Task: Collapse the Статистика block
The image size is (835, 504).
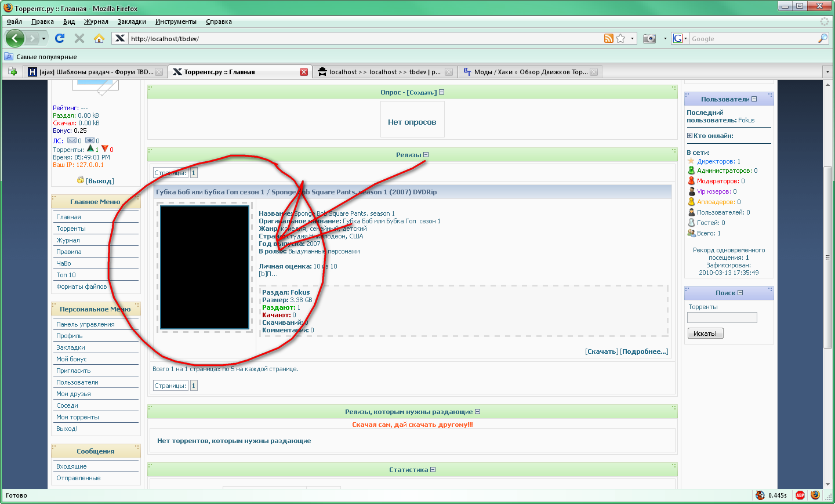Action: [x=433, y=470]
